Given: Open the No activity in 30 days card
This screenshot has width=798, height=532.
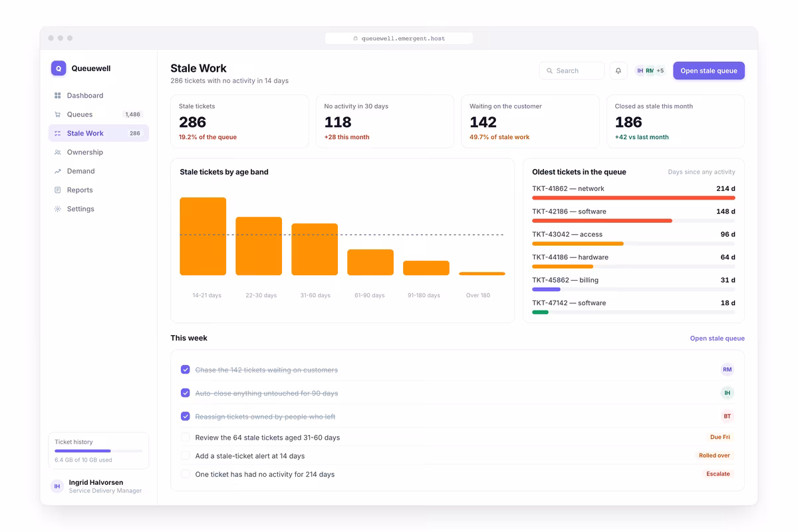Looking at the screenshot, I should pos(385,121).
